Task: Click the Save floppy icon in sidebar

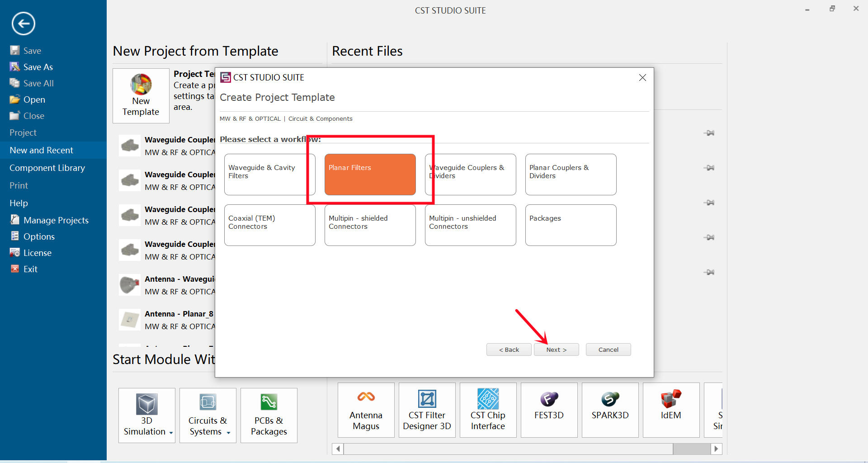Action: coord(15,50)
